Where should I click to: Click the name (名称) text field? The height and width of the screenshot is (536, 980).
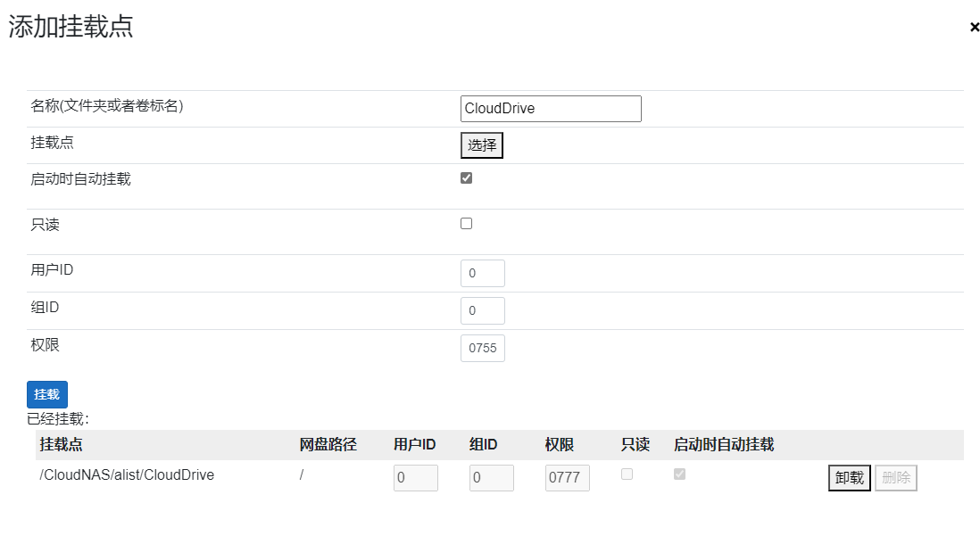[x=551, y=109]
